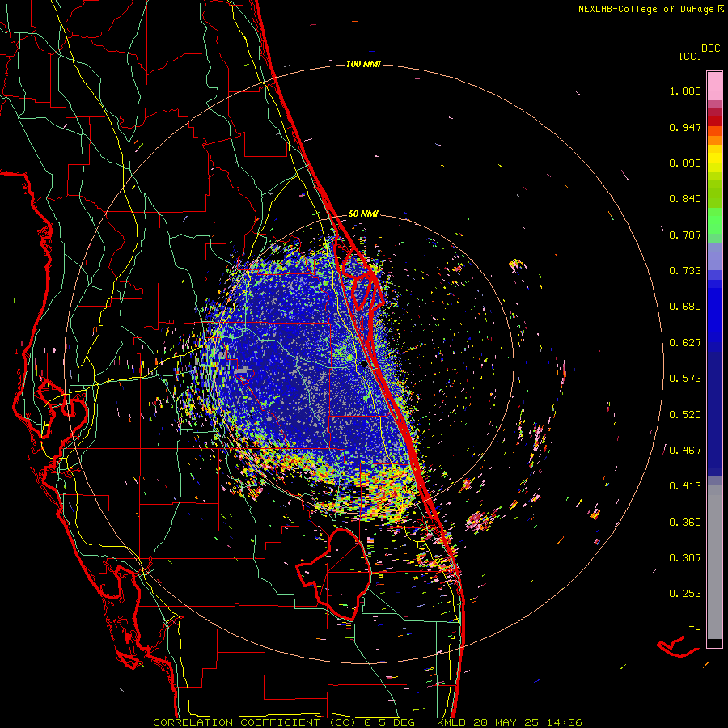728x728 pixels.
Task: Click the 0.573 scale value
Action: pos(685,379)
